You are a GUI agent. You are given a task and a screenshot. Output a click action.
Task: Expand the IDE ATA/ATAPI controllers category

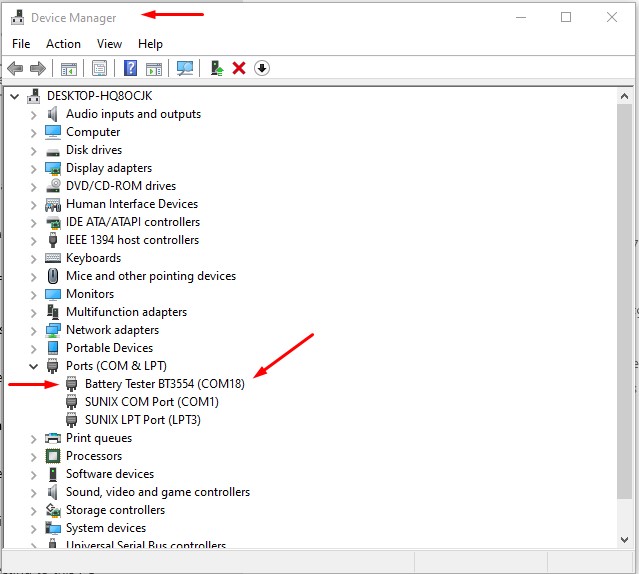[34, 223]
